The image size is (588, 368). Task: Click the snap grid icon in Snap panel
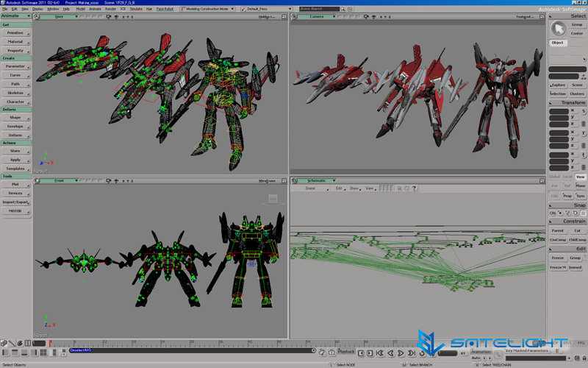(583, 213)
